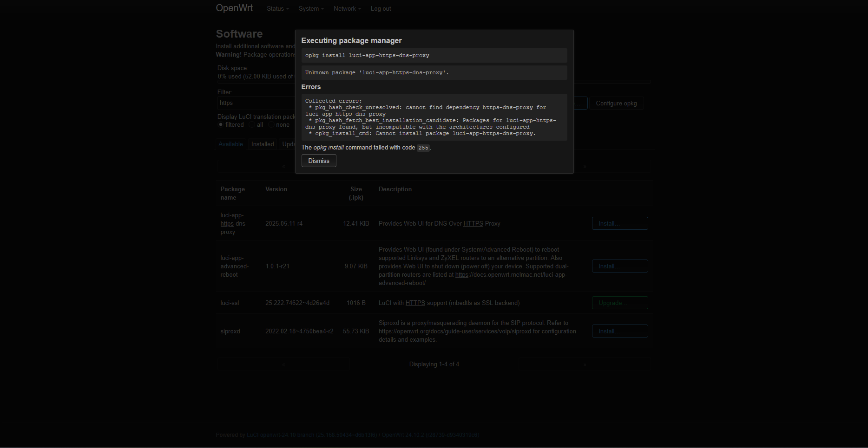
Task: Select the all translation radio button
Action: [251, 125]
